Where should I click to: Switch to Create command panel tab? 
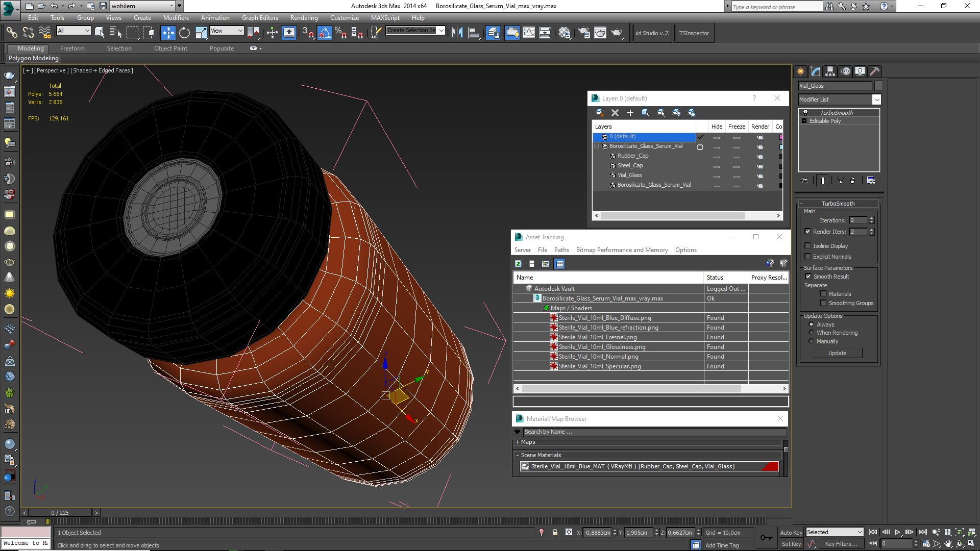point(800,71)
